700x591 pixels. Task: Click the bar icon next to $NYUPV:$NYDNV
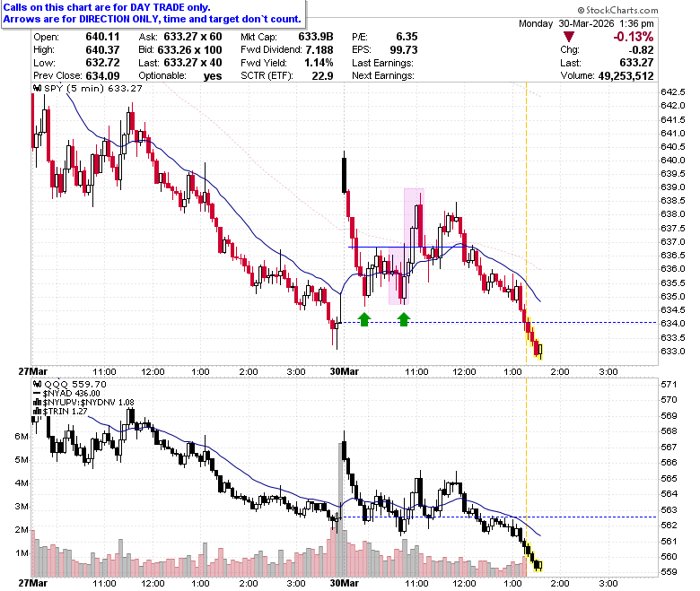pos(38,403)
